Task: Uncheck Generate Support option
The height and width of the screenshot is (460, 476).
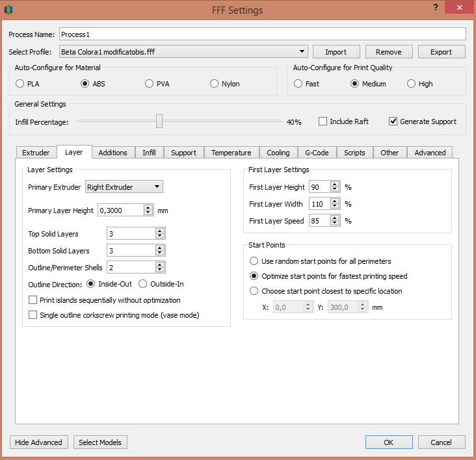Action: click(x=393, y=121)
